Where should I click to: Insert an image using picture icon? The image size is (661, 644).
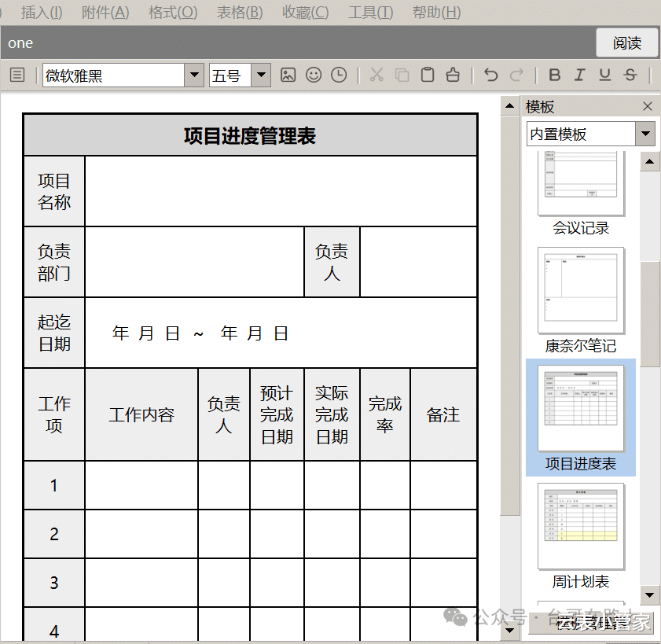[288, 75]
